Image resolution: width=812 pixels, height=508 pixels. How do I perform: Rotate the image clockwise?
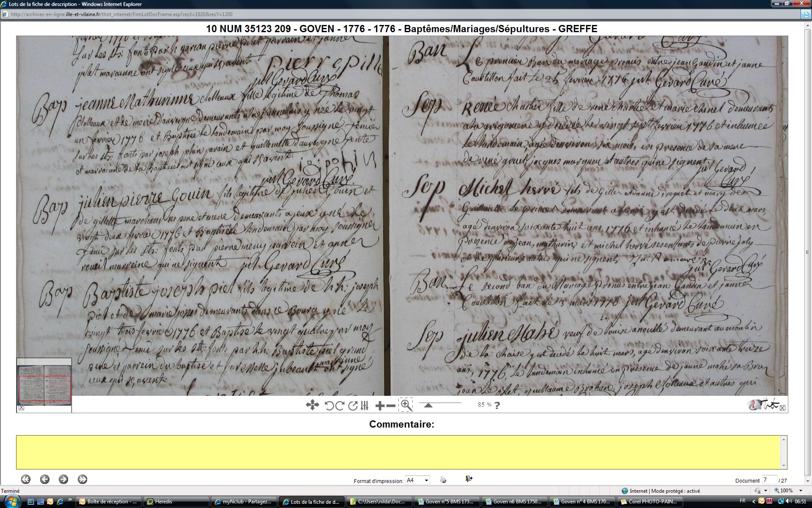(340, 406)
